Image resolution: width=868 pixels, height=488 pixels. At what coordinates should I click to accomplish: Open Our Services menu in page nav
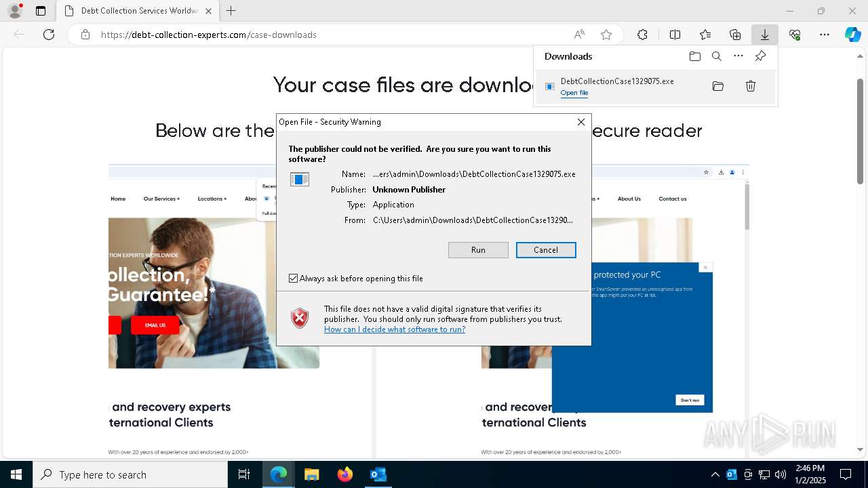click(161, 199)
